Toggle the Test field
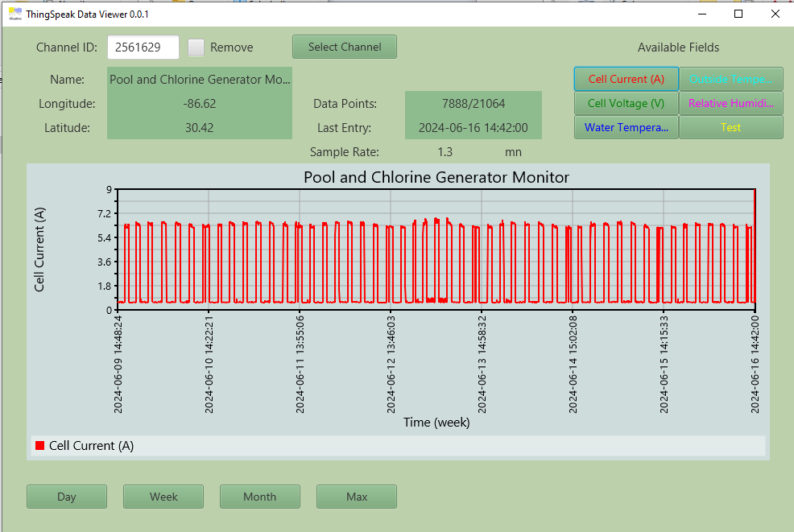Image resolution: width=794 pixels, height=532 pixels. coord(731,127)
